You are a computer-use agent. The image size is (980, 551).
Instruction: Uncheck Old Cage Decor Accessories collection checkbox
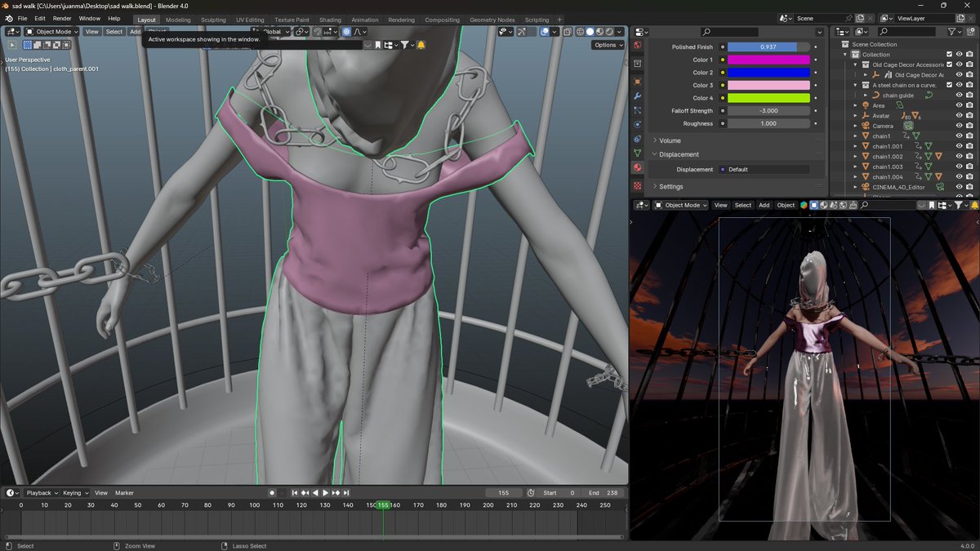(x=949, y=64)
